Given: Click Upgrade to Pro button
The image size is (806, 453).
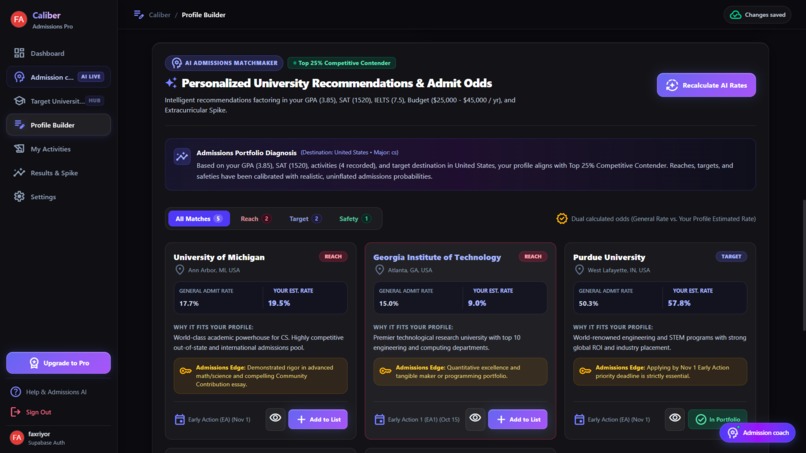Looking at the screenshot, I should pos(58,363).
